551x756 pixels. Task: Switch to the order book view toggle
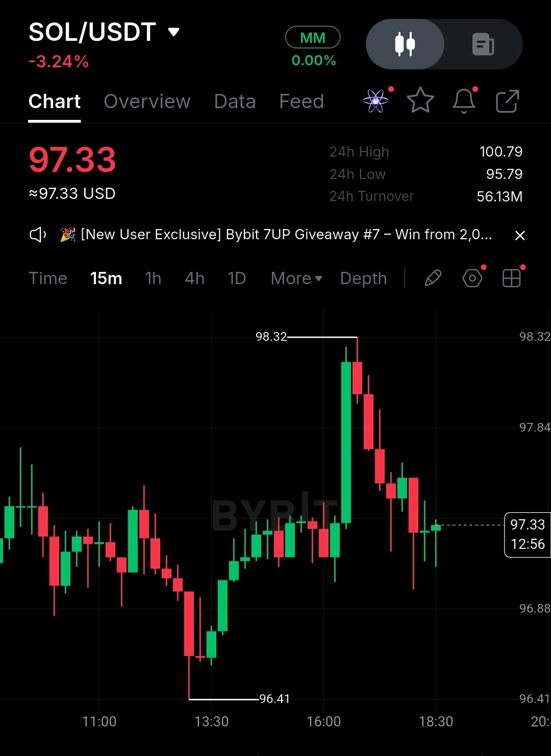[483, 44]
